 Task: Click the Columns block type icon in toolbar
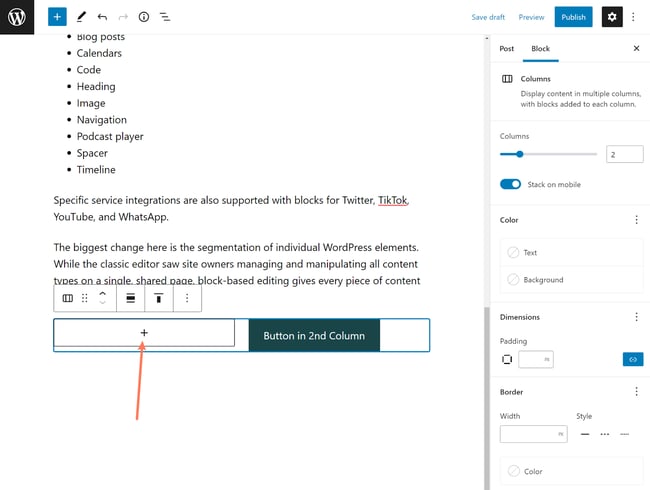pyautogui.click(x=68, y=298)
